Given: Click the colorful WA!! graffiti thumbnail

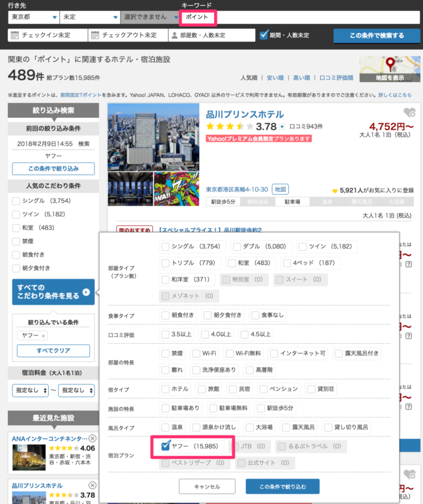Looking at the screenshot, I should pos(176,189).
